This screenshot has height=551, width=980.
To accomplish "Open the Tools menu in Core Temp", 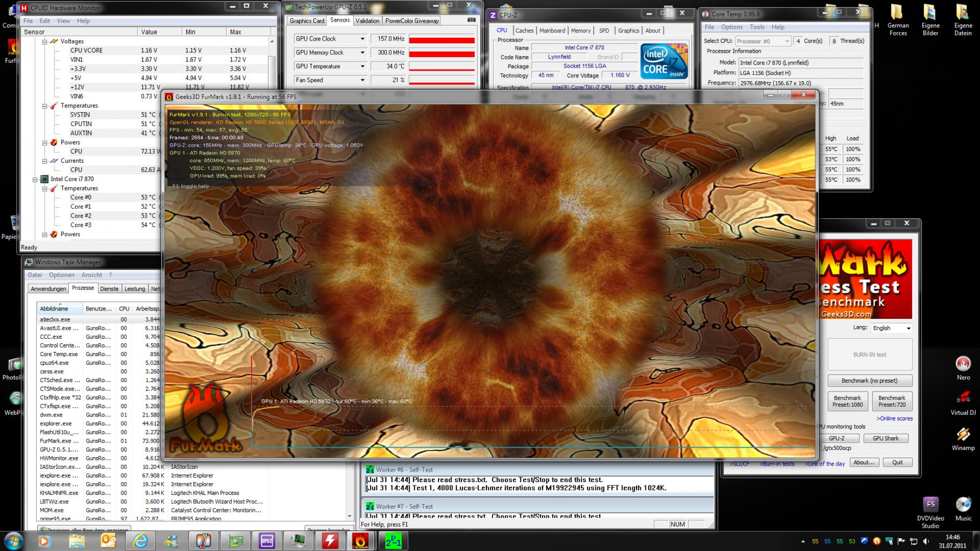I will [x=757, y=27].
